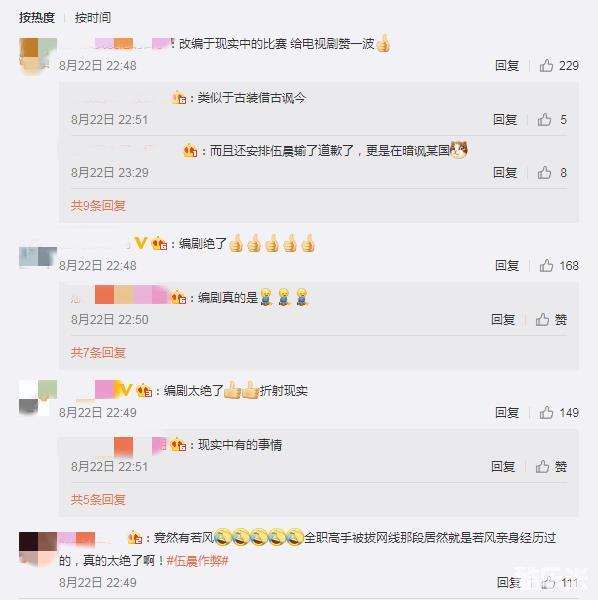Reply to the 编剧太绝了 comment
This screenshot has height=600, width=598.
coord(507,412)
